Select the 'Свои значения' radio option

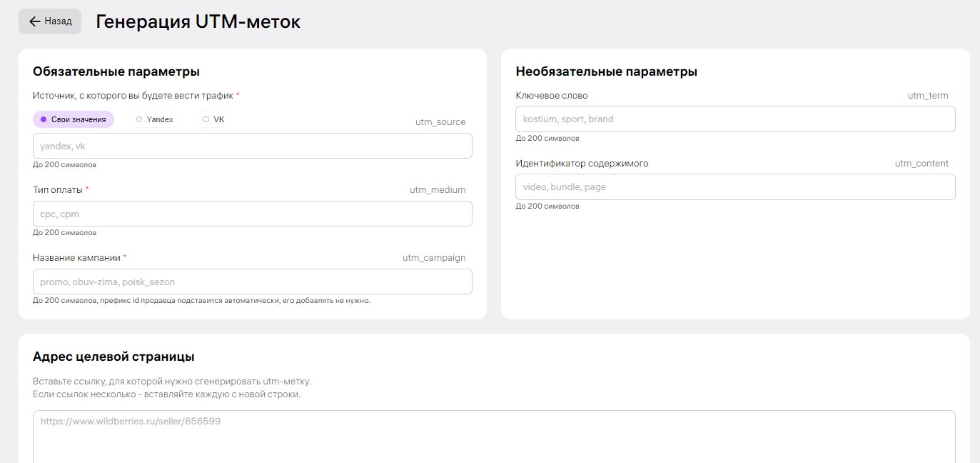click(74, 119)
